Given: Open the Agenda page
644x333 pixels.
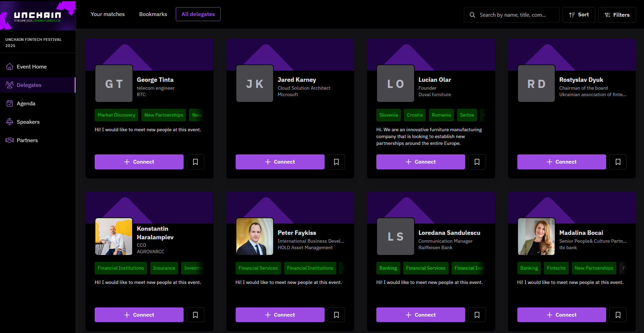Looking at the screenshot, I should click(x=26, y=103).
